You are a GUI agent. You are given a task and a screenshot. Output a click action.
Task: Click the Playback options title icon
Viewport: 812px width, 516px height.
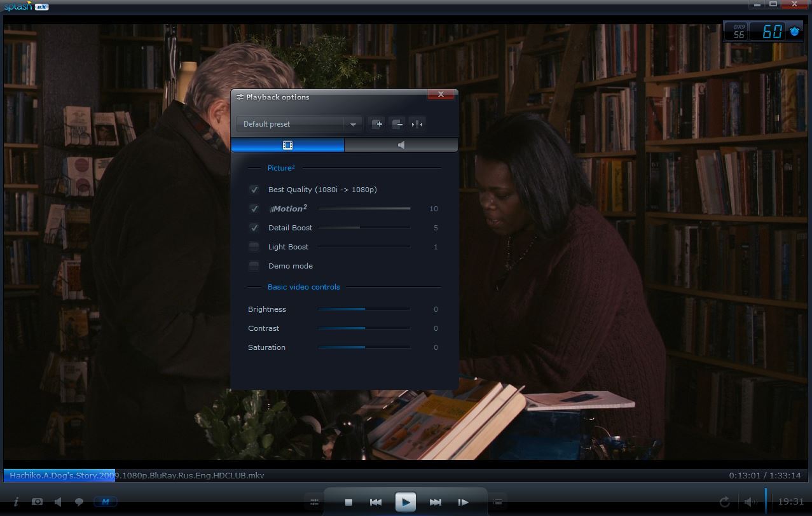[x=240, y=97]
